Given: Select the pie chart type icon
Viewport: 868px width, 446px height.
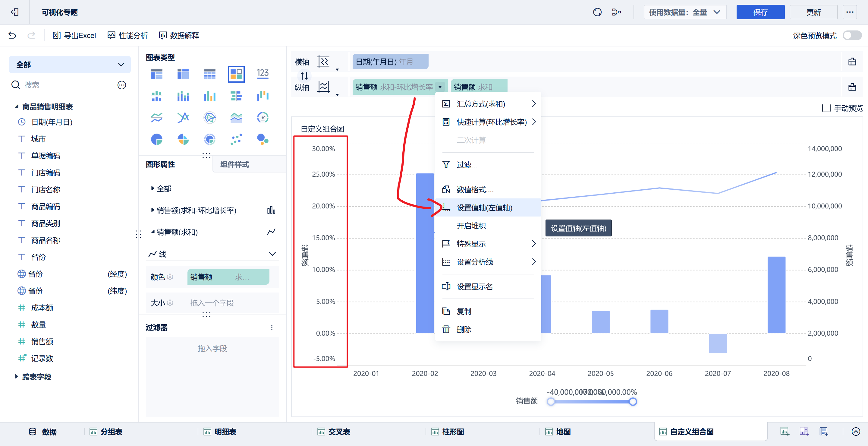Looking at the screenshot, I should coord(156,139).
